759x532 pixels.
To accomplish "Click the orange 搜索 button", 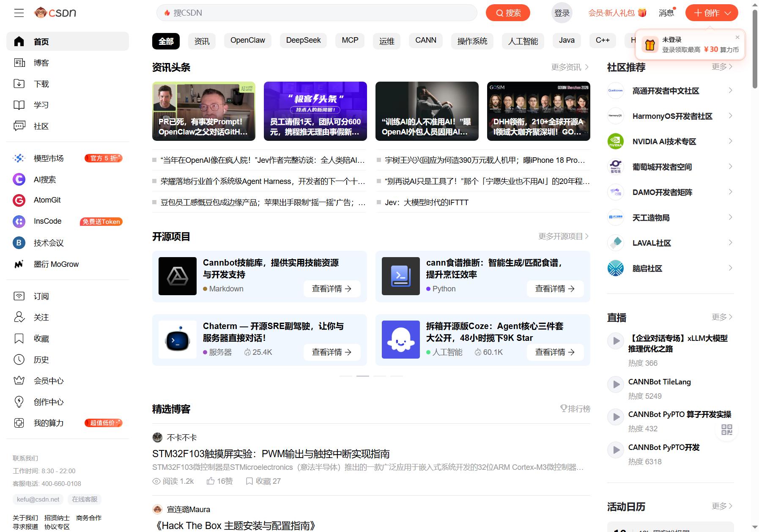I will click(x=508, y=13).
